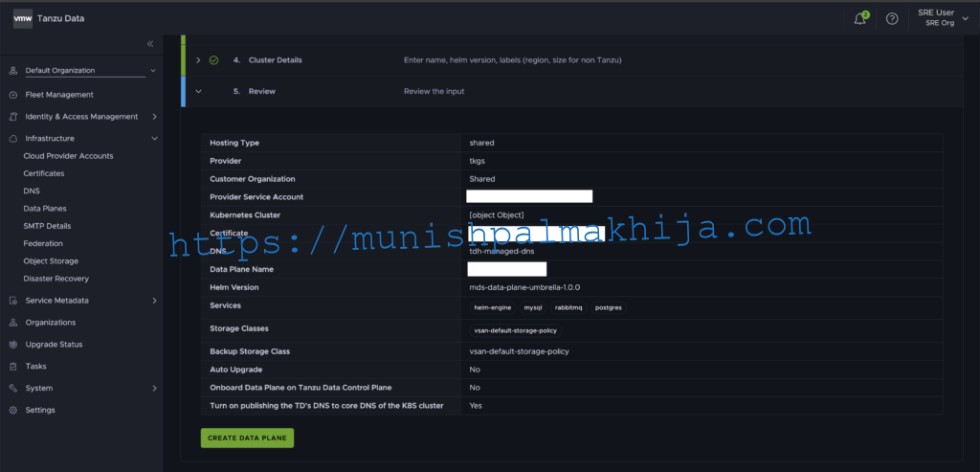Click the Infrastructure cloud icon

(13, 139)
